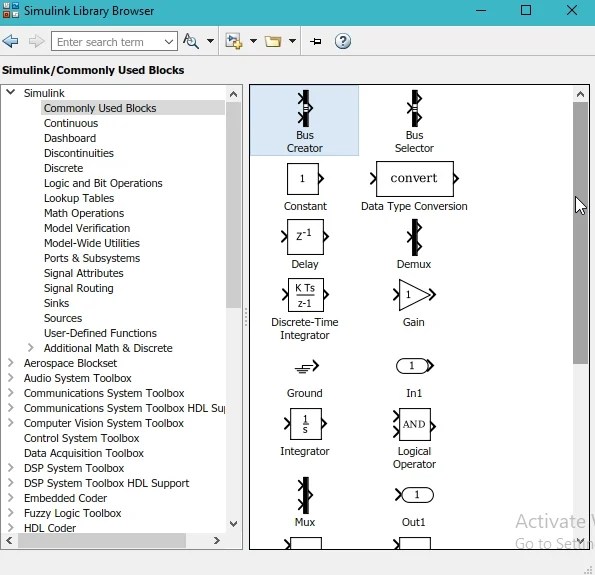
Task: Select the Continuous library
Action: coord(71,123)
